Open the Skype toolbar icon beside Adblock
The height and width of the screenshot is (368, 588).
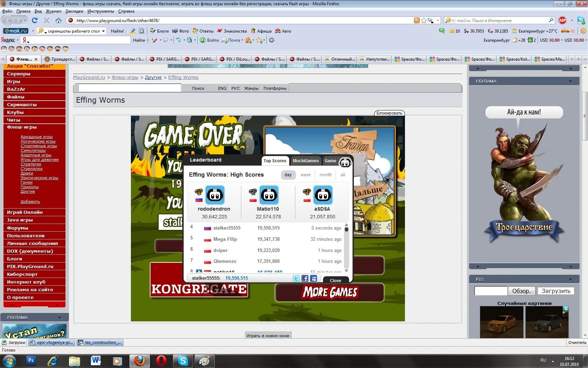581,20
